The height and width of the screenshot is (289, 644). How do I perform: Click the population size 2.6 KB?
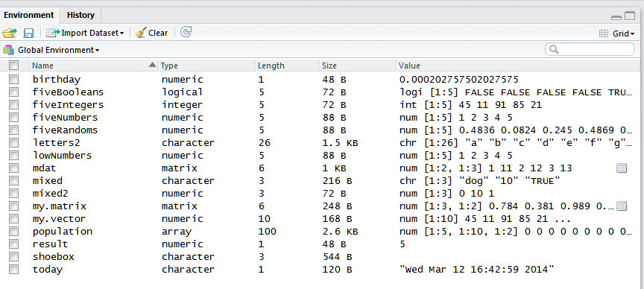coord(341,232)
